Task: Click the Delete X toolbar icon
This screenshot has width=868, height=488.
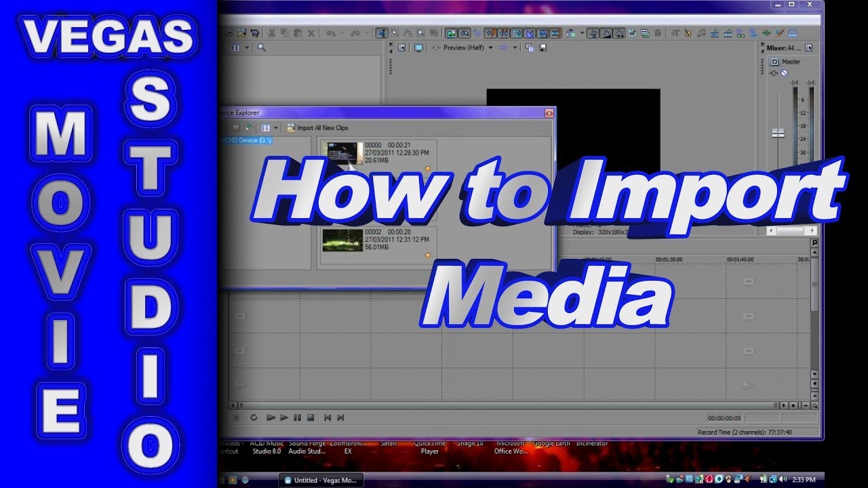Action: click(311, 33)
